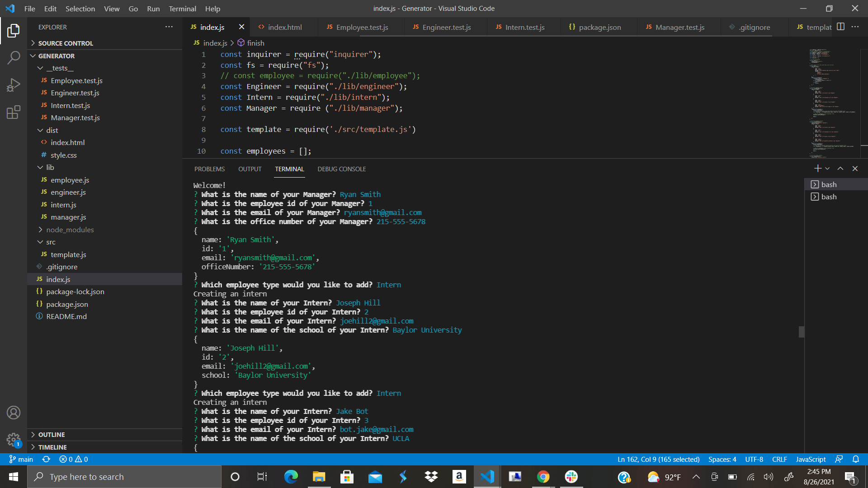Close the terminal panel
Screen dimensions: 868x488
pyautogui.click(x=855, y=169)
